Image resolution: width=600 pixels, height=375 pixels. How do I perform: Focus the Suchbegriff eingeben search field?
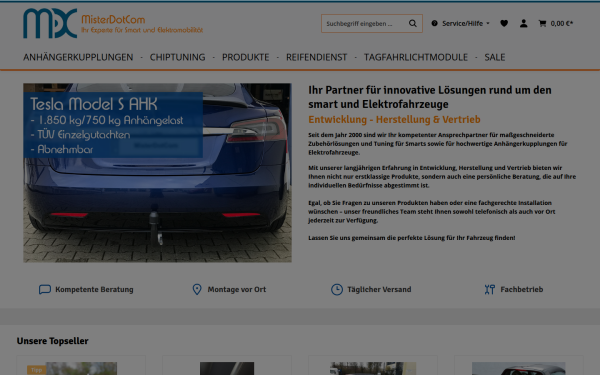(364, 23)
